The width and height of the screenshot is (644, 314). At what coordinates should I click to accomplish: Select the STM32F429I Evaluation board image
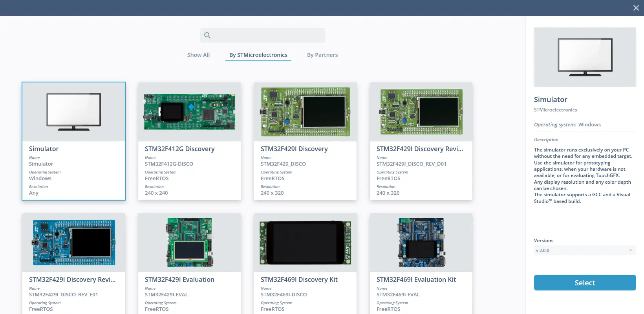click(189, 243)
